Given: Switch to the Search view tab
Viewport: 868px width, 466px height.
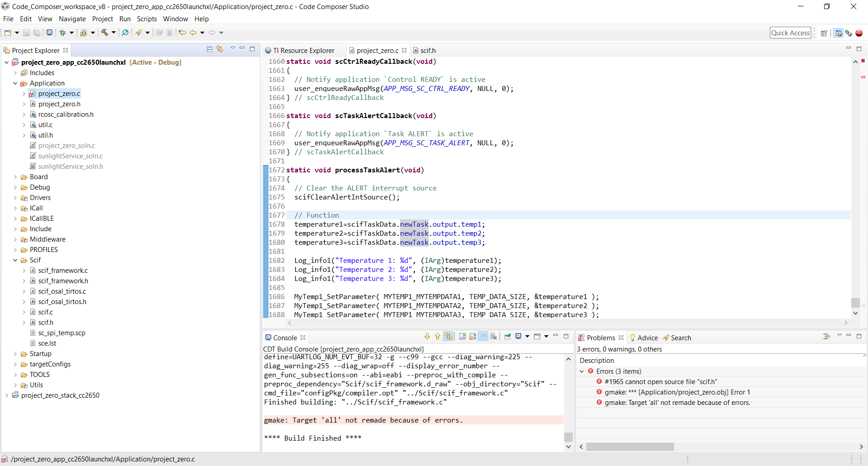Looking at the screenshot, I should 677,338.
